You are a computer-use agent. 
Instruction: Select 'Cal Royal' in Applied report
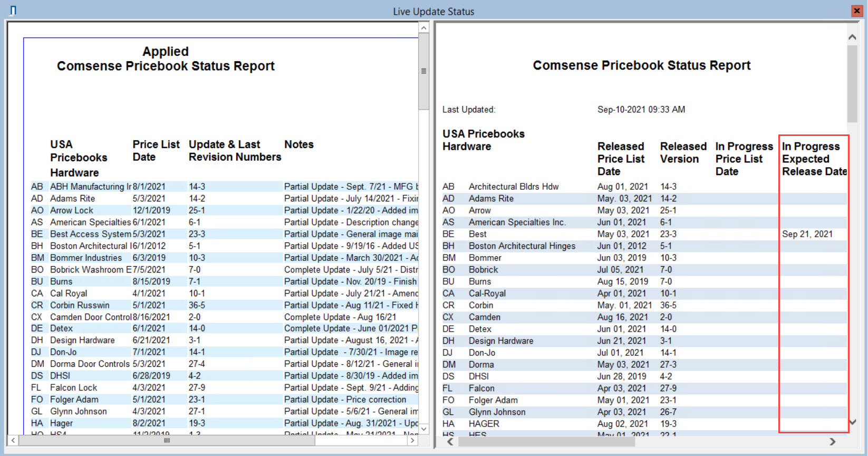pos(69,293)
